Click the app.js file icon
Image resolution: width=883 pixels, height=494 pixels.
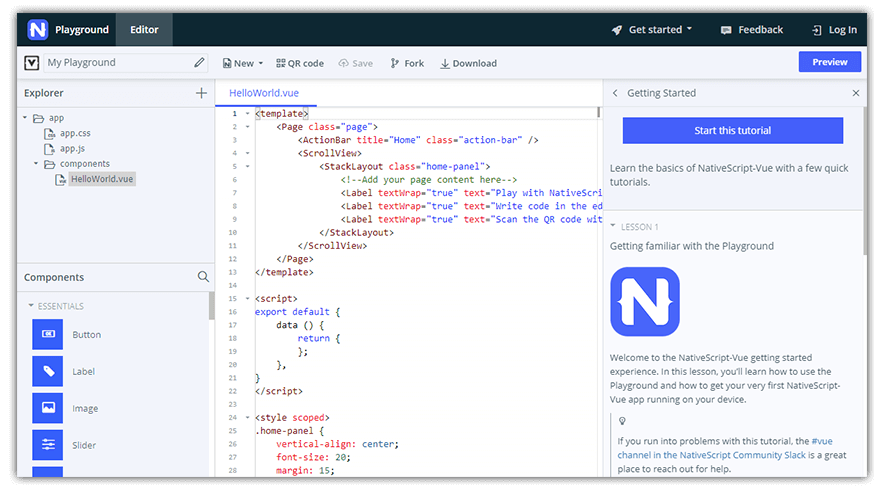tap(50, 149)
